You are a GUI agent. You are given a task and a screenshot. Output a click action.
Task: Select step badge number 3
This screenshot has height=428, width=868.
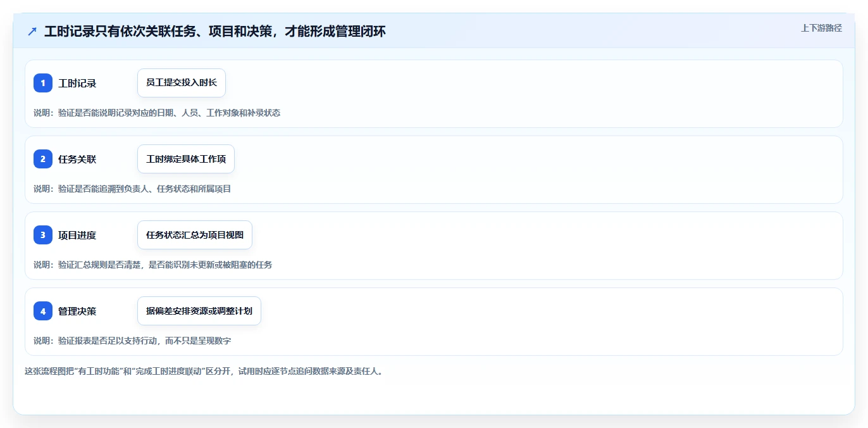[x=43, y=235]
